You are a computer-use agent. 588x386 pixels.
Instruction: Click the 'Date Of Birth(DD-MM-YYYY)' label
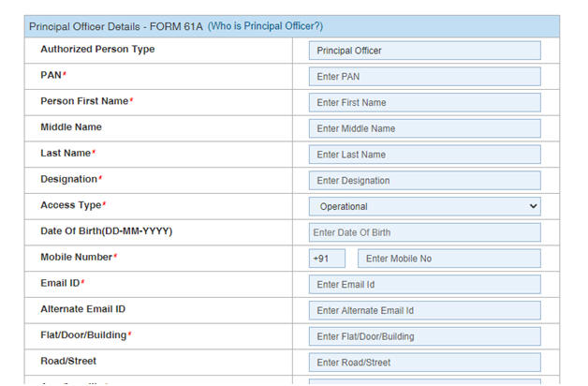106,231
